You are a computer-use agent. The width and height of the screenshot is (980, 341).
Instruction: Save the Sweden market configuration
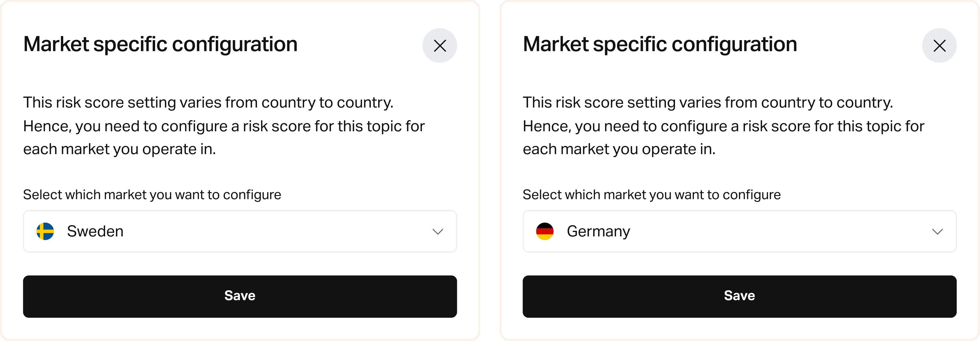click(240, 296)
